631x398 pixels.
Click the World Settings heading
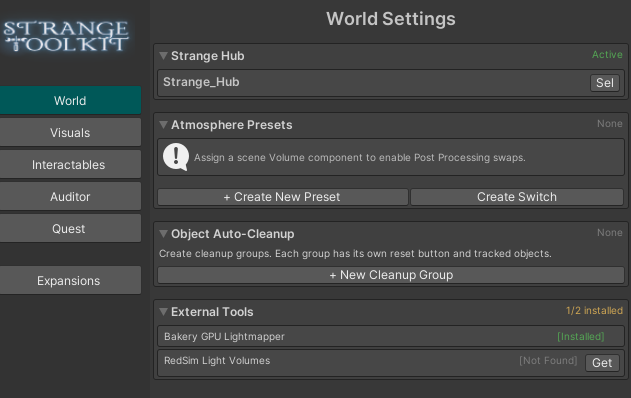tap(391, 19)
